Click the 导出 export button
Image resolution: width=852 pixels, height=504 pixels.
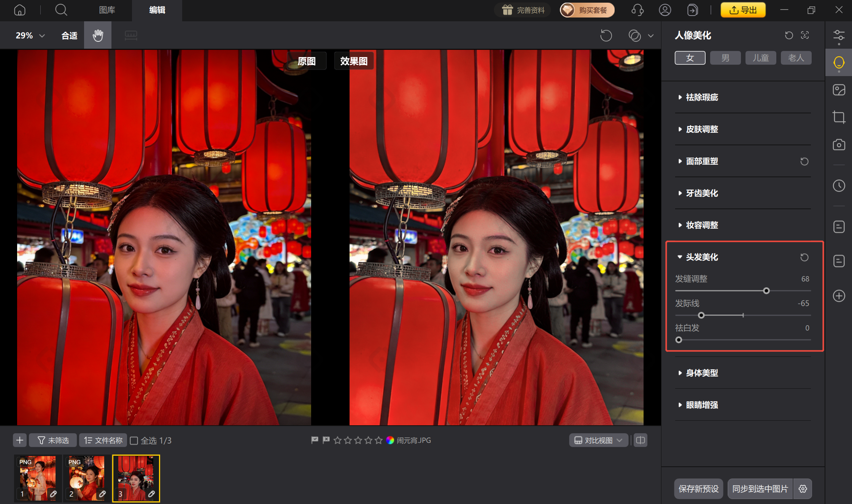(742, 10)
